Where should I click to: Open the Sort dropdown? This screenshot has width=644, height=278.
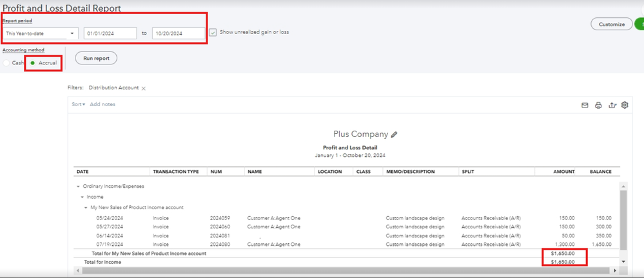(79, 104)
